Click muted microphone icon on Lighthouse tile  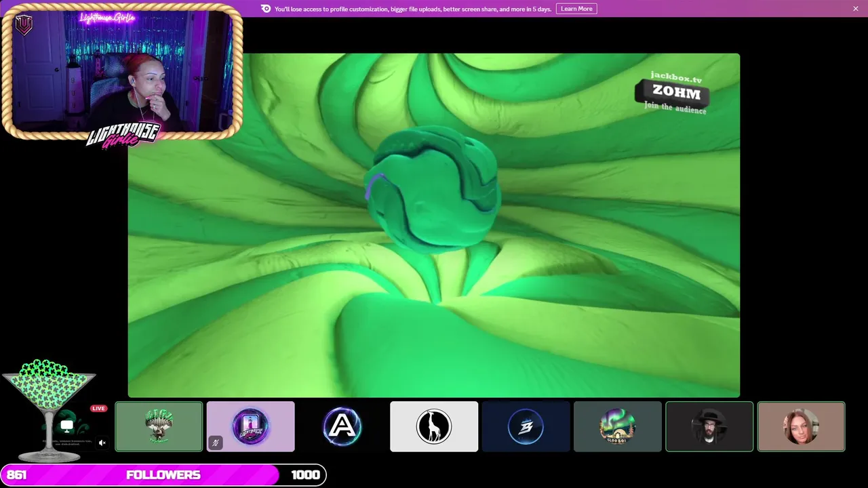click(215, 443)
